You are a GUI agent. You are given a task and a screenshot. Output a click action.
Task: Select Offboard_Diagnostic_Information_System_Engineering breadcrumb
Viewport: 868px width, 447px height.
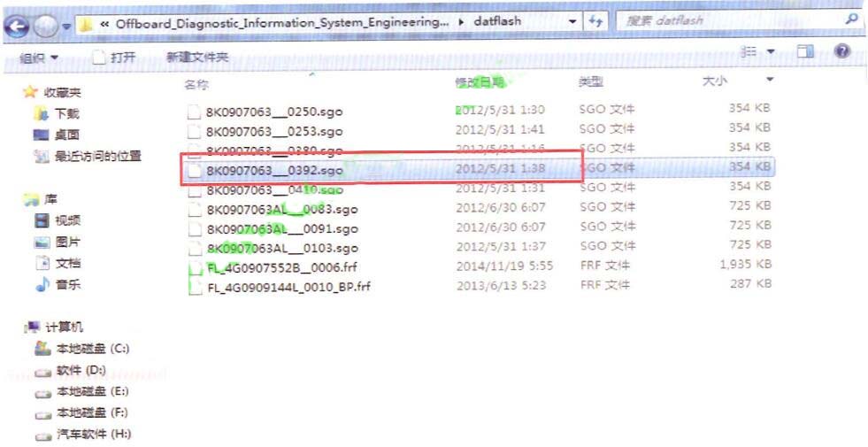(x=281, y=23)
